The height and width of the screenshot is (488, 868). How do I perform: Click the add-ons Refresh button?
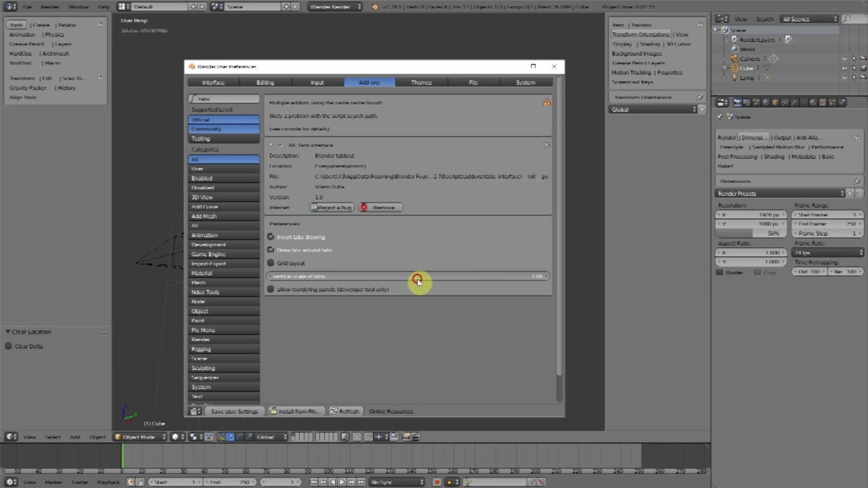tap(344, 411)
